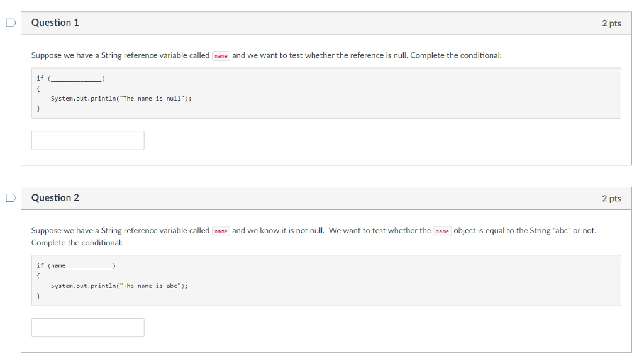Click the Question 1 heading

pos(55,23)
